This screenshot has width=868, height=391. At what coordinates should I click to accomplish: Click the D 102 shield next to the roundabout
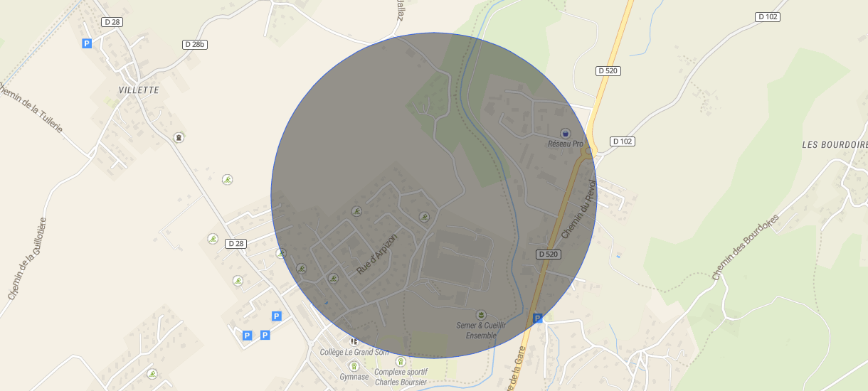click(623, 141)
